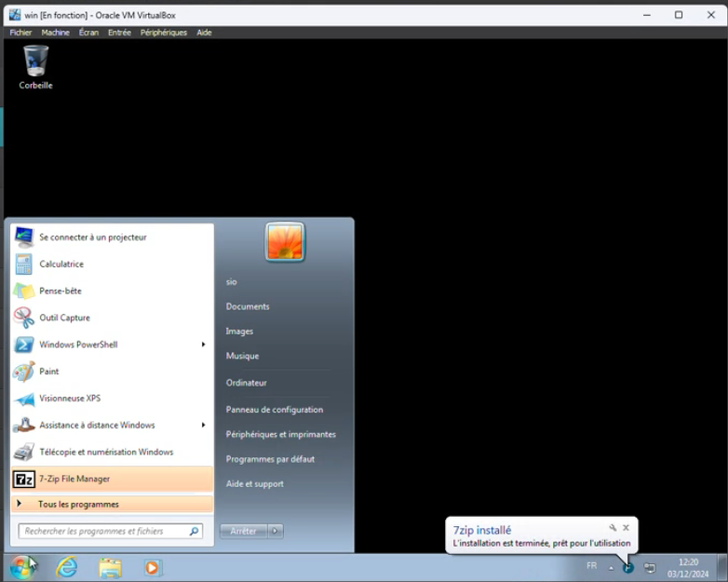Open the VirtualBox Aide menu

point(204,33)
